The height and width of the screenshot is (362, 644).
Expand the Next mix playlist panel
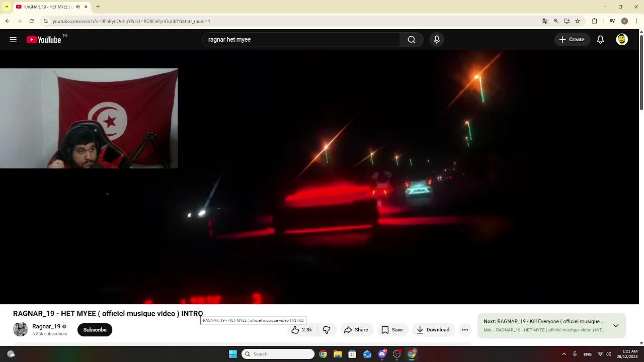pos(616,326)
